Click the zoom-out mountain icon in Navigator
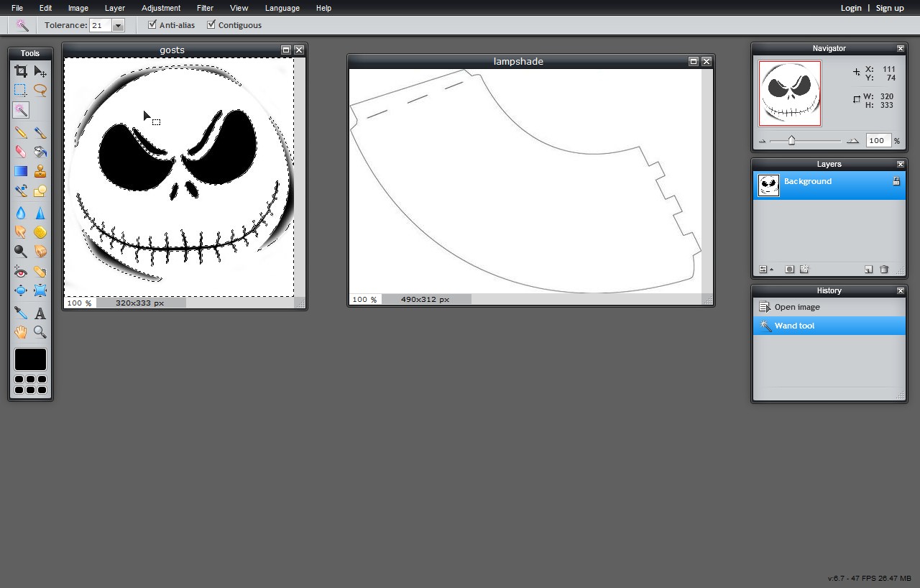 coord(763,141)
